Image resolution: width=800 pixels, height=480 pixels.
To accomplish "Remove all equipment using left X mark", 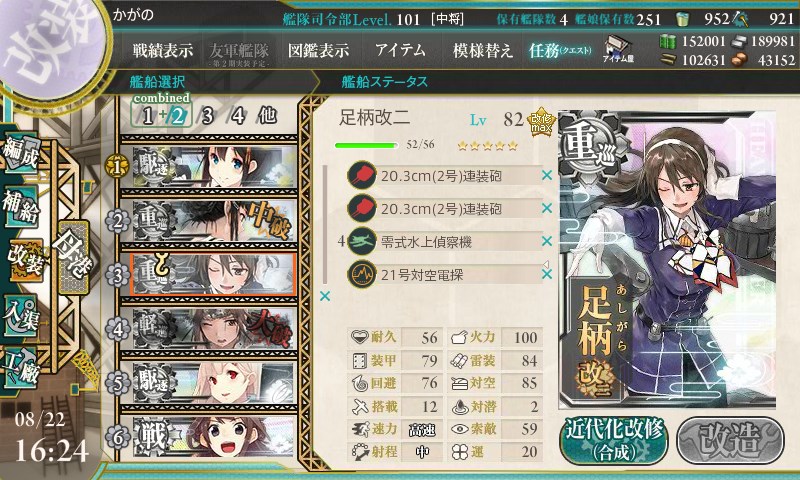I will pos(325,296).
